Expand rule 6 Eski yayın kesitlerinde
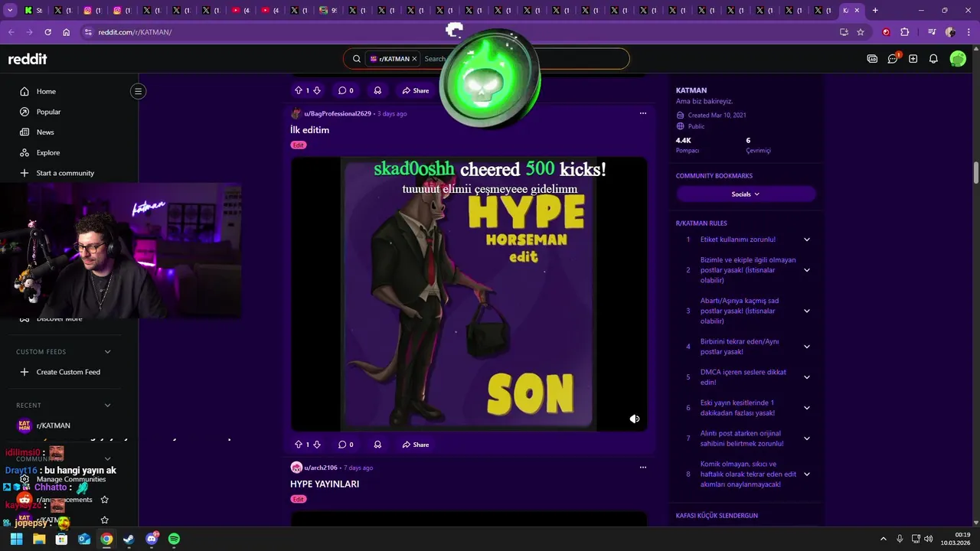This screenshot has height=551, width=980. [x=806, y=408]
